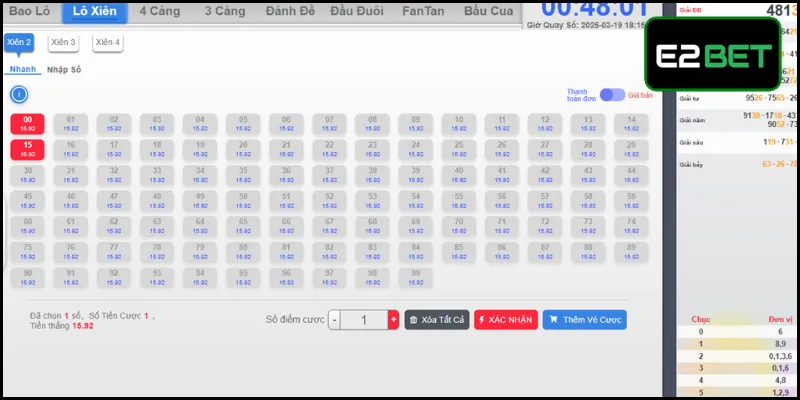Select number 75 tile
This screenshot has height=400, width=800.
tap(28, 252)
